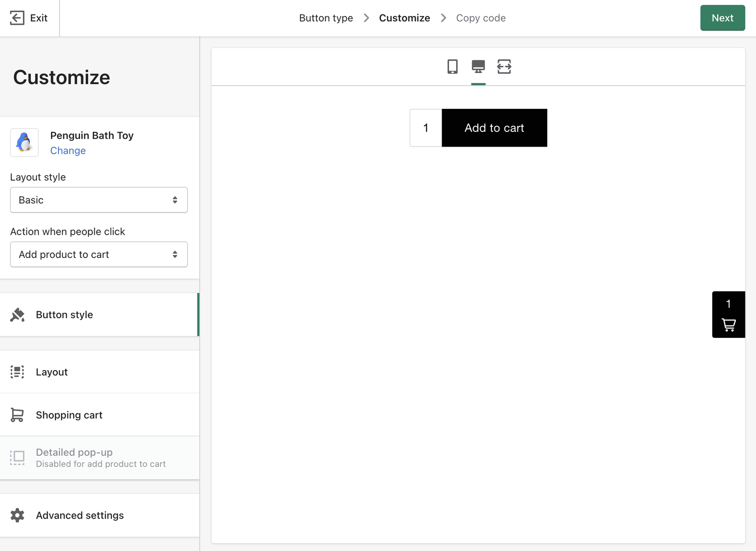
Task: Click the green Next button
Action: pos(722,18)
